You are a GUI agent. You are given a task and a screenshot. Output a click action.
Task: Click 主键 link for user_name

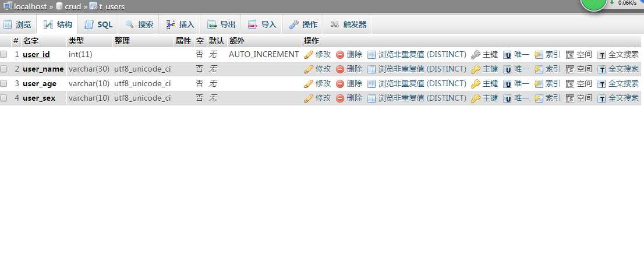tap(490, 69)
